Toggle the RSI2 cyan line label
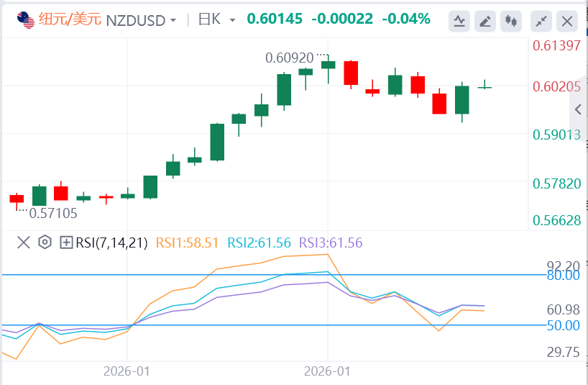The width and height of the screenshot is (588, 385). click(259, 243)
